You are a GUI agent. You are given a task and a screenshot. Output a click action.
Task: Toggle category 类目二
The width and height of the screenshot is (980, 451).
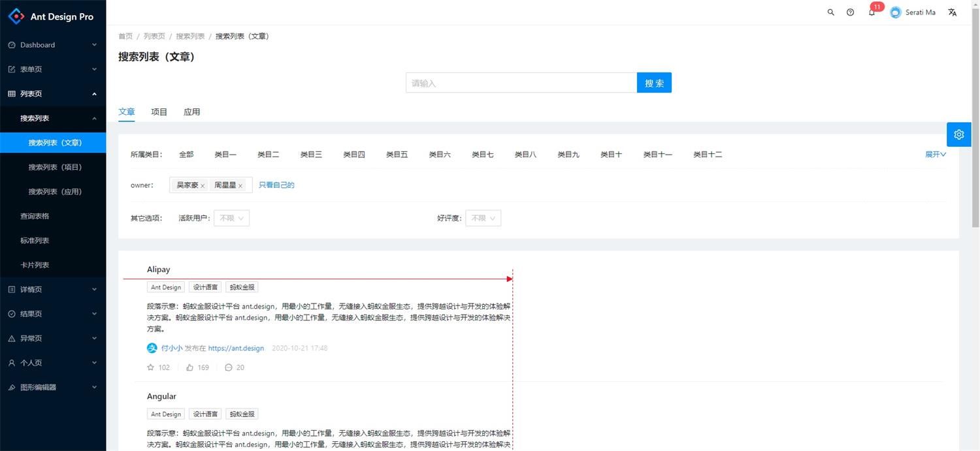269,155
